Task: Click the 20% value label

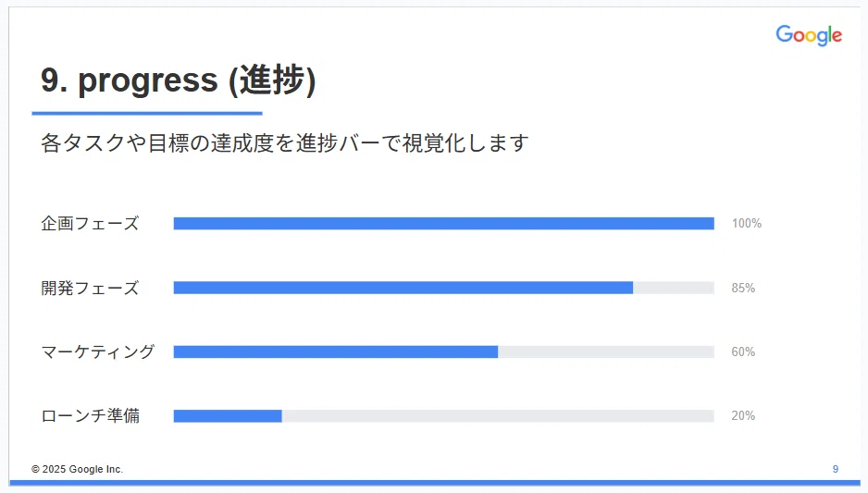Action: [x=743, y=416]
